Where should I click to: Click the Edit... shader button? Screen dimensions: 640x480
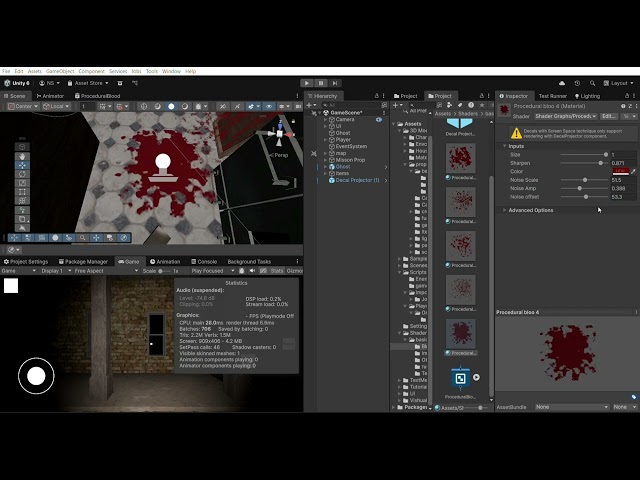click(609, 116)
